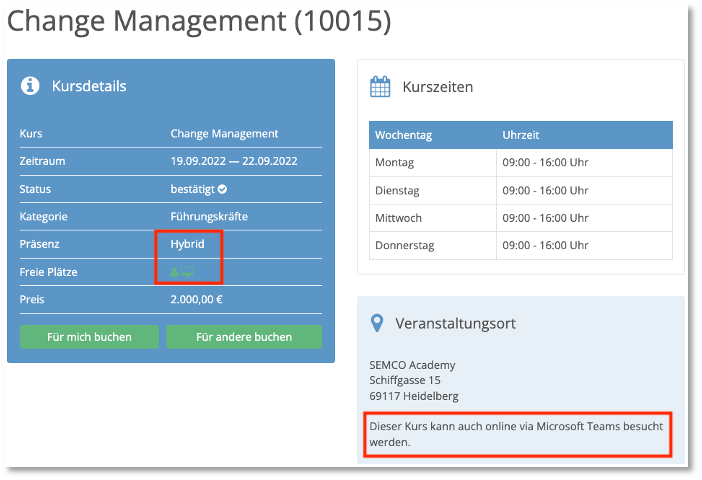
Task: Book the course via Für mich buchen
Action: [x=90, y=337]
